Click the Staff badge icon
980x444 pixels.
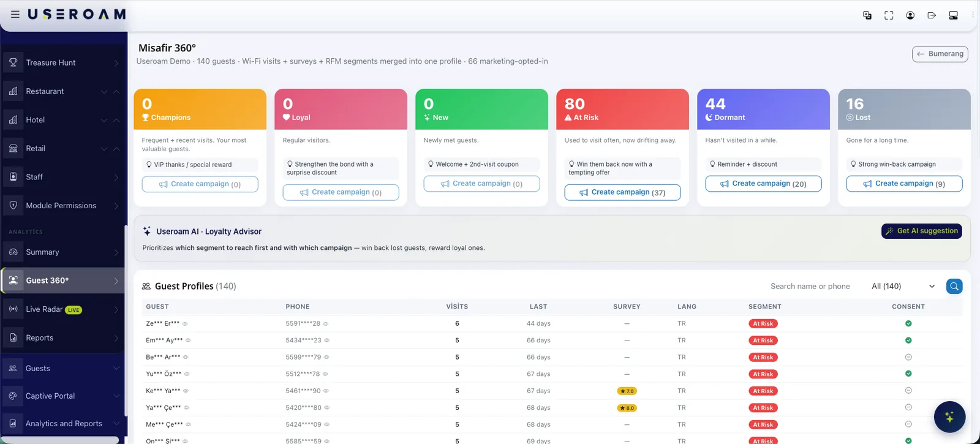pos(13,176)
